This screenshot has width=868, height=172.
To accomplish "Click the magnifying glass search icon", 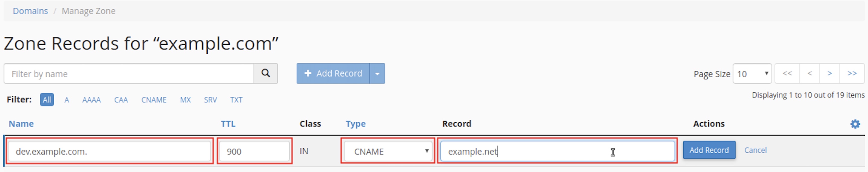I will (266, 73).
